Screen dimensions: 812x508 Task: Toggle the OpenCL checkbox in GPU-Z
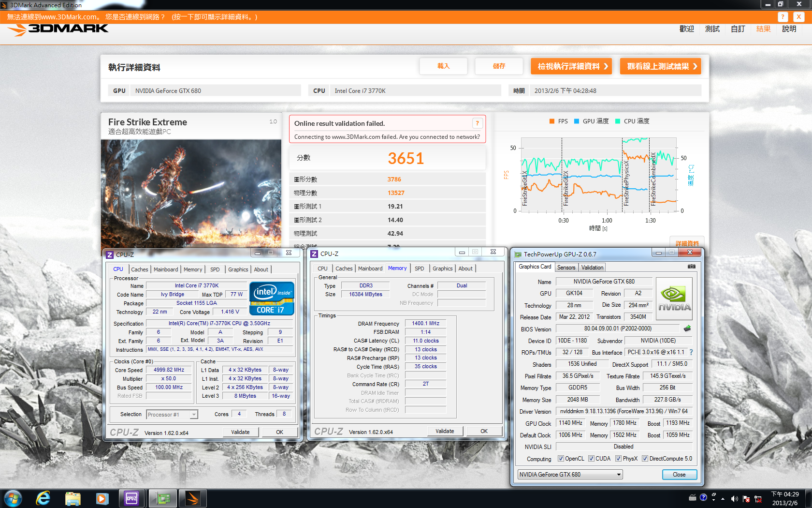pos(561,459)
